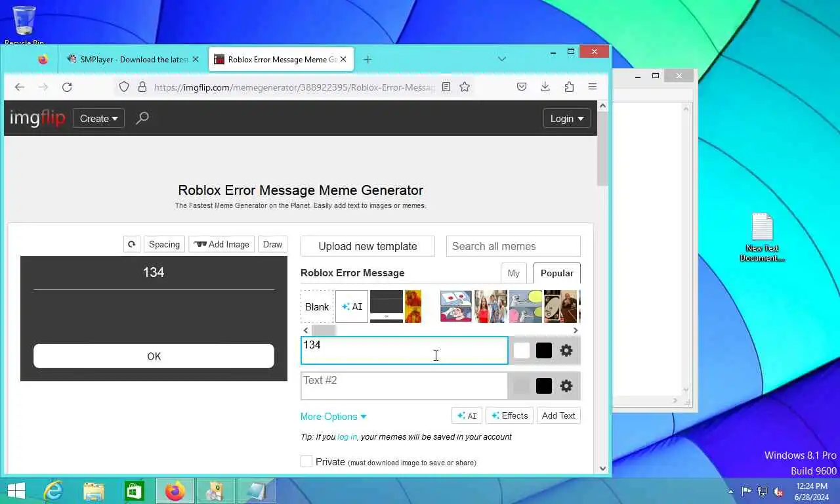840x504 pixels.
Task: Rotate the meme template image
Action: click(132, 244)
